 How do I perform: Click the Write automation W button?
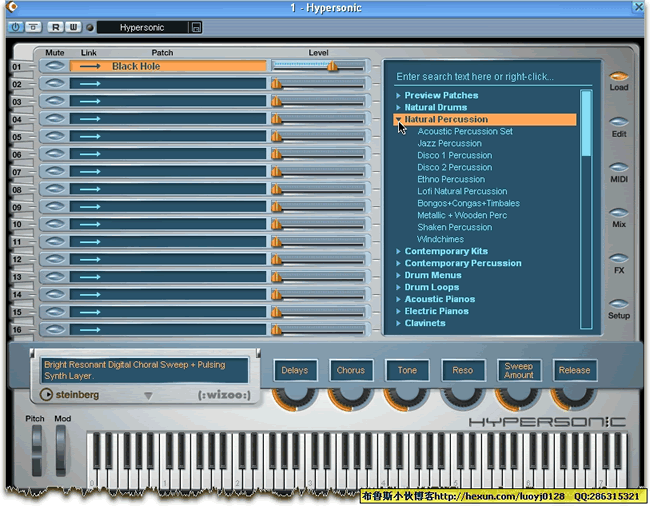pos(73,27)
